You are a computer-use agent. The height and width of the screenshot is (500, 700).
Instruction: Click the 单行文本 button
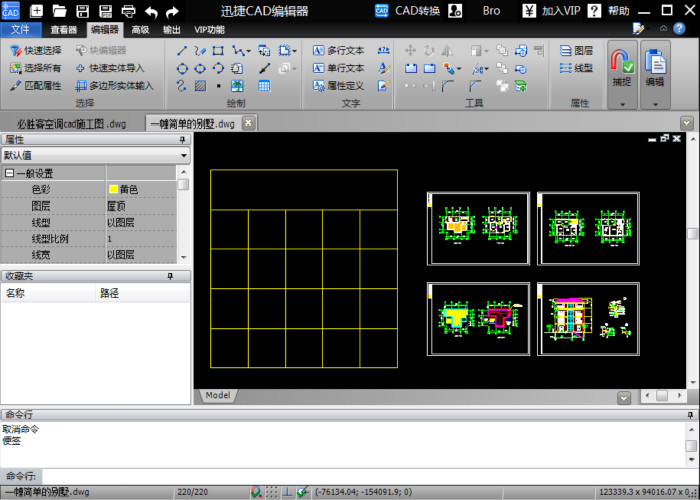(x=339, y=68)
